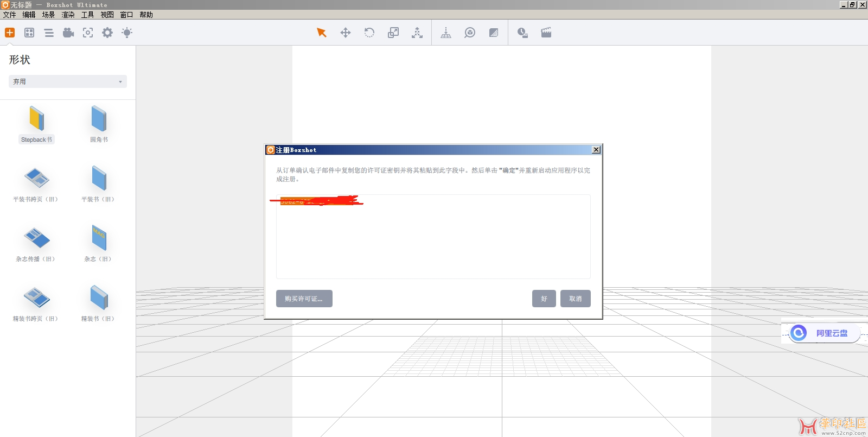This screenshot has width=868, height=437.
Task: Click the 阿里云盘 floating widget
Action: pyautogui.click(x=824, y=333)
